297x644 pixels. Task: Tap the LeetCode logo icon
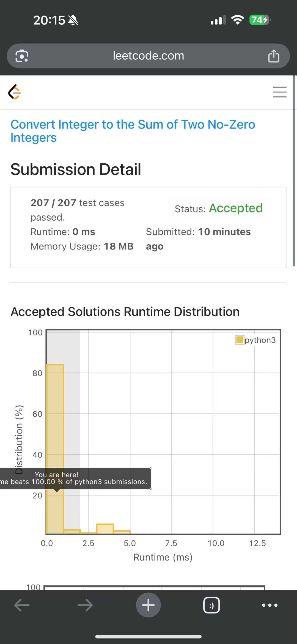point(15,92)
